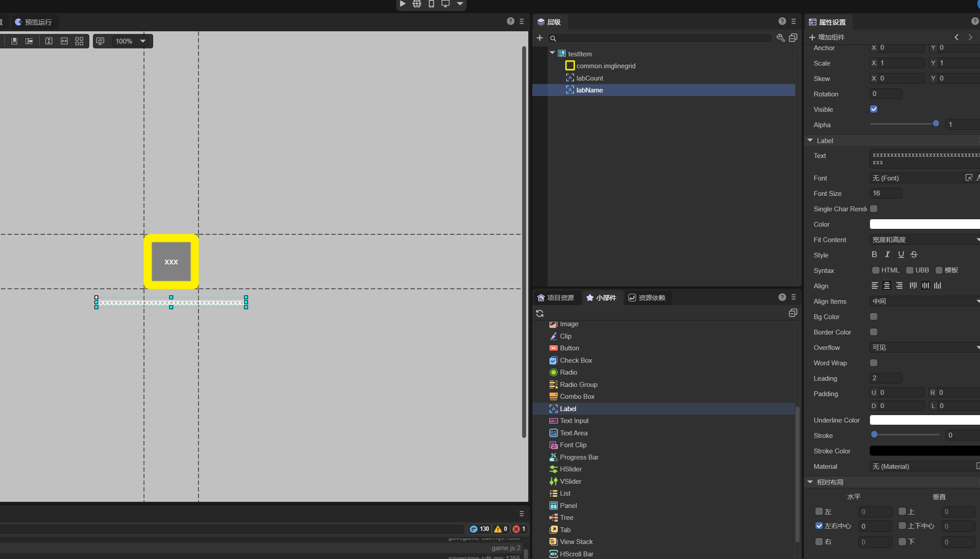The image size is (980, 559).
Task: Click the refresh icon in widgets panel
Action: (x=540, y=313)
